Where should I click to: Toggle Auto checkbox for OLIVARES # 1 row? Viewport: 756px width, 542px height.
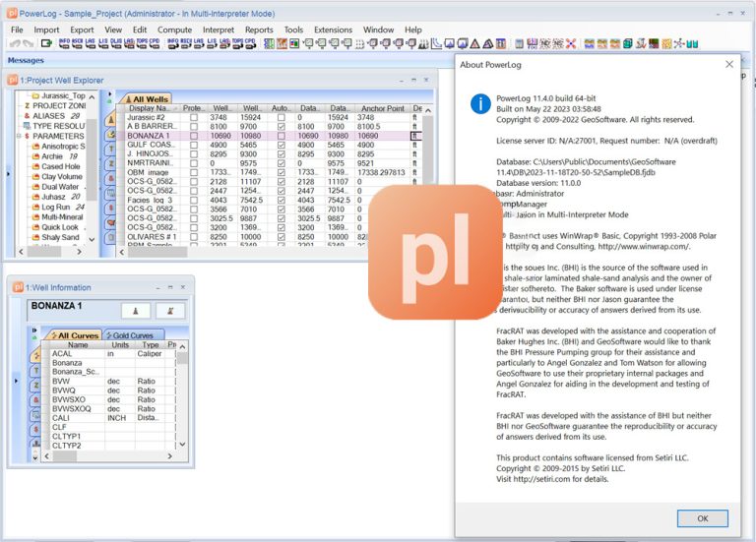pos(282,237)
